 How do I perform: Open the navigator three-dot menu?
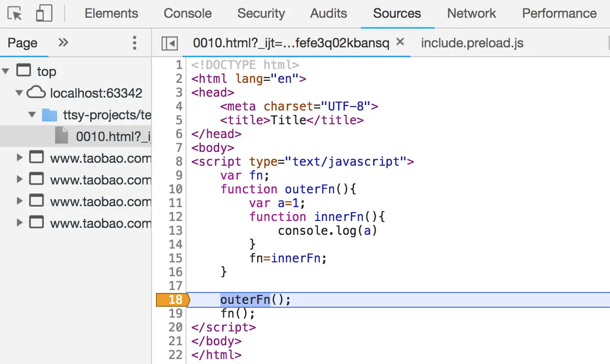[x=134, y=43]
